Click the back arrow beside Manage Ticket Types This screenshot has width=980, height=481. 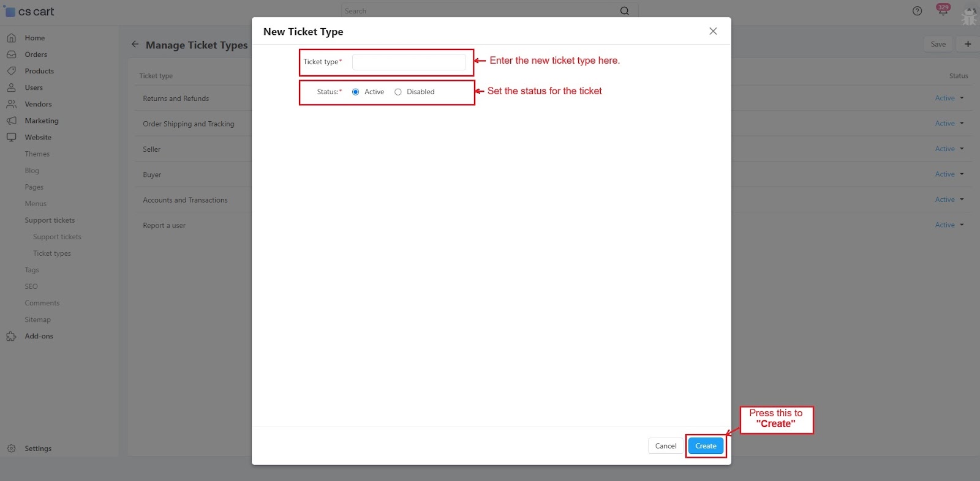point(135,44)
